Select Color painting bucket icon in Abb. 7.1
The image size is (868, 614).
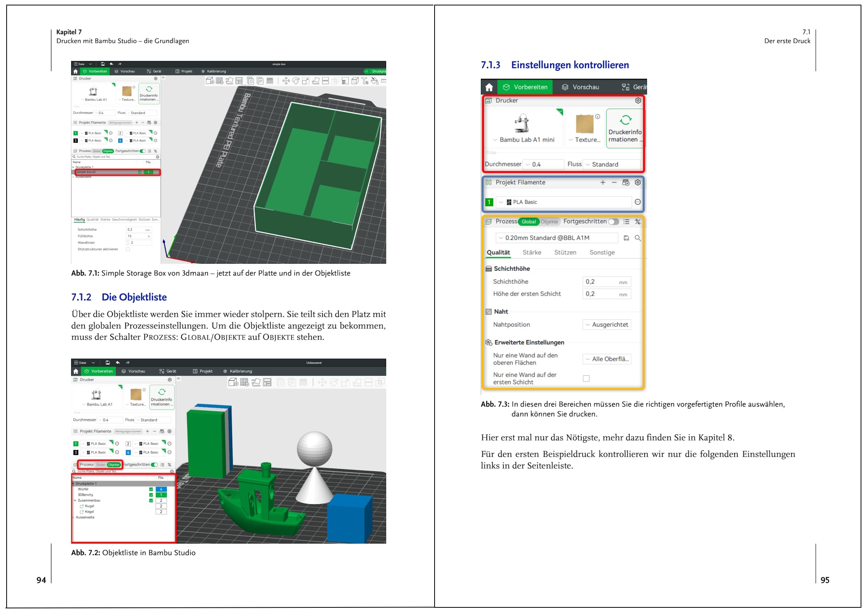tap(375, 81)
